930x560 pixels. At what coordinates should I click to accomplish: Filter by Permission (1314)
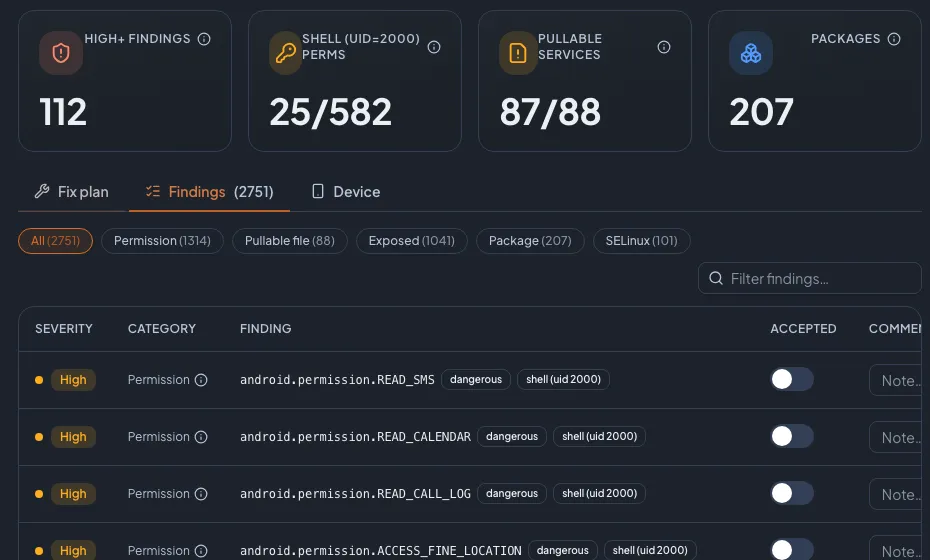162,241
